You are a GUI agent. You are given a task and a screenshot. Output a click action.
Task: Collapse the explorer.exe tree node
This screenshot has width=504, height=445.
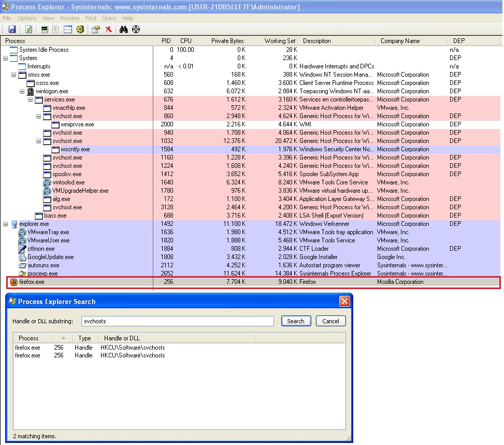point(6,224)
